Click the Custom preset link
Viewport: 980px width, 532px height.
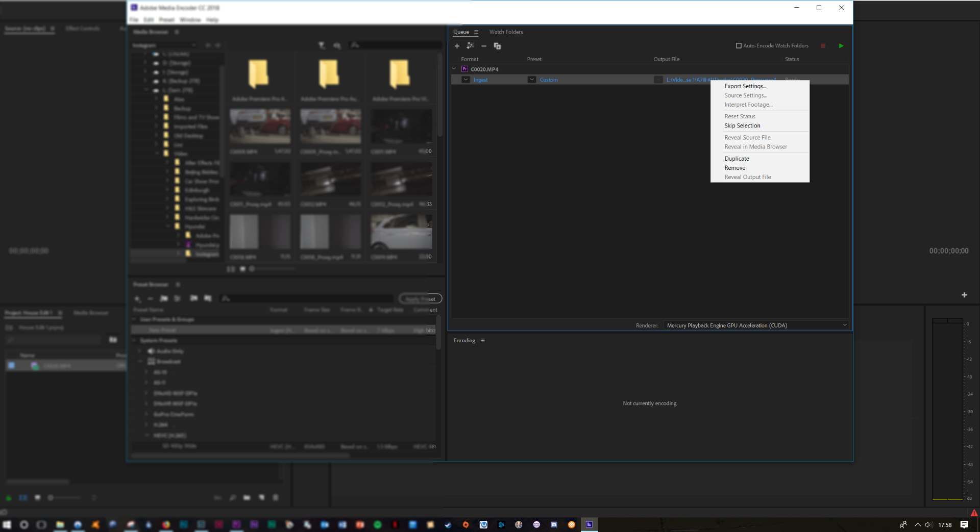coord(549,80)
